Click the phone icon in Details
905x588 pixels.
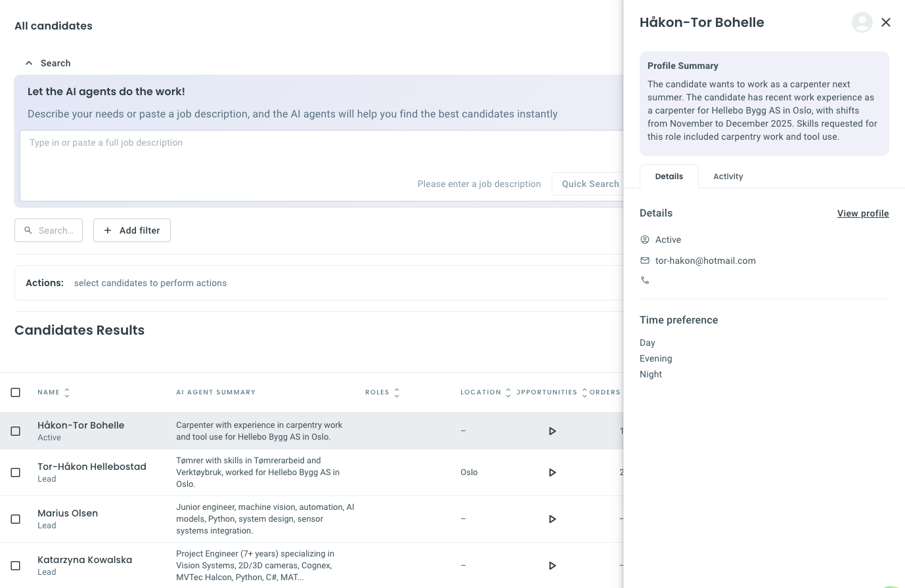[x=645, y=280]
